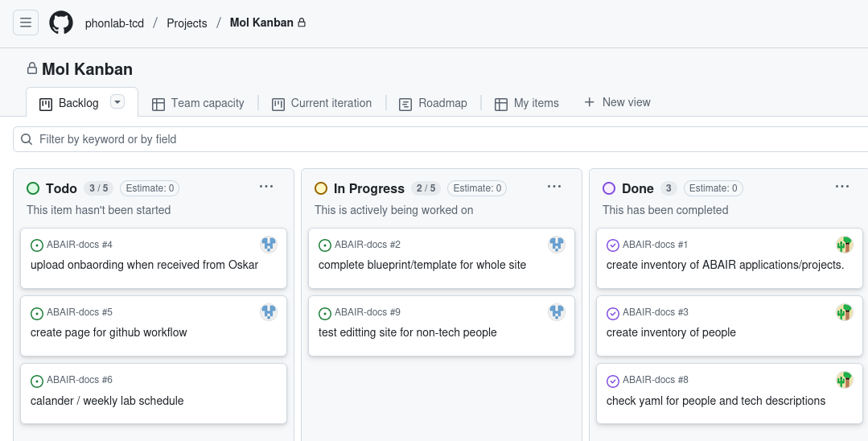Screen dimensions: 868x441
Task: Click the Todo 3 / 5 count badge
Action: point(98,188)
